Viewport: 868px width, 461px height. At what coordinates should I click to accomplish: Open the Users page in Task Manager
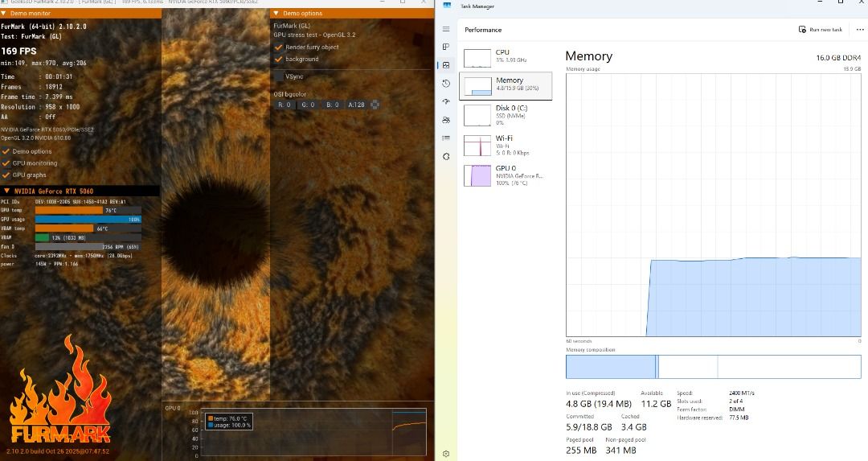[x=446, y=120]
